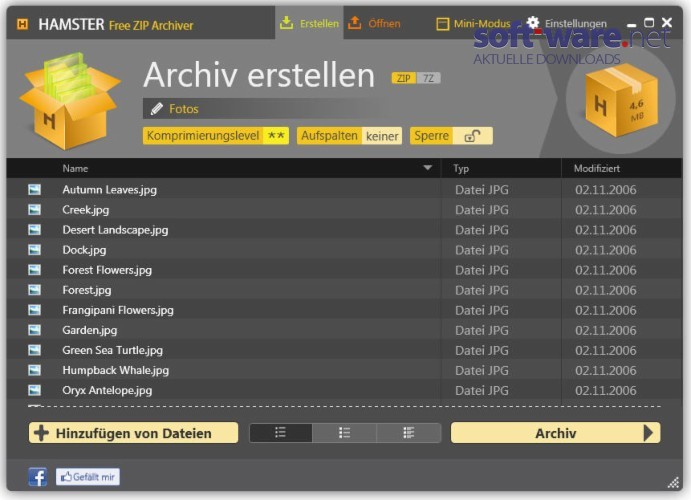Select Oryx Antelope.jpg
Viewport: 691px width, 500px height.
pos(107,391)
